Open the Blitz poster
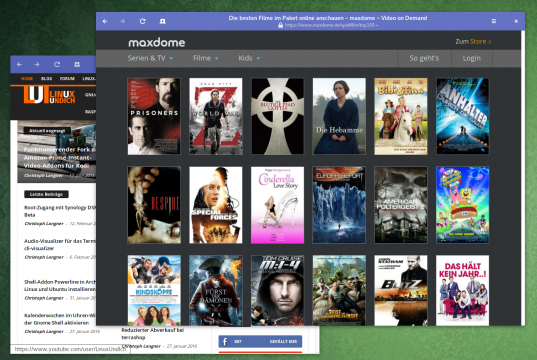Image resolution: width=537 pixels, height=360 pixels. [x=401, y=290]
